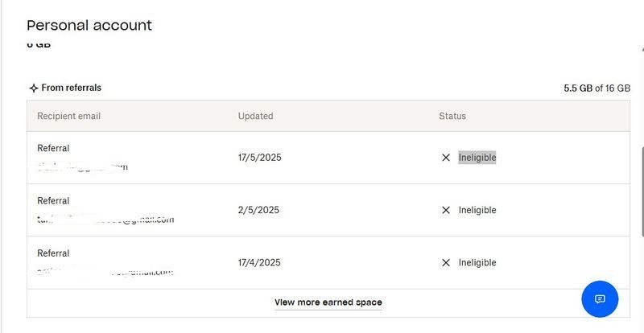The height and width of the screenshot is (333, 644).
Task: Click the Recipient email column header
Action: tap(68, 116)
